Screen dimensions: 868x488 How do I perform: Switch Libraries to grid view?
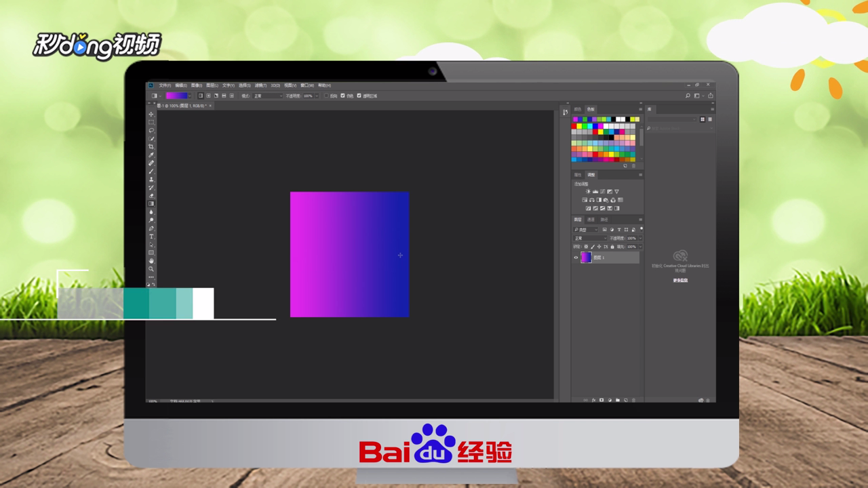[703, 119]
